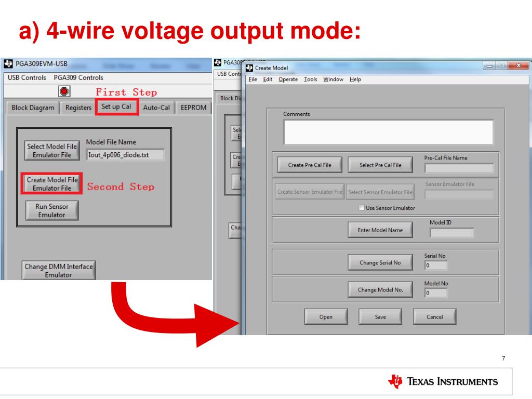The width and height of the screenshot is (532, 399).
Task: Click inside the Comments text box
Action: point(389,132)
